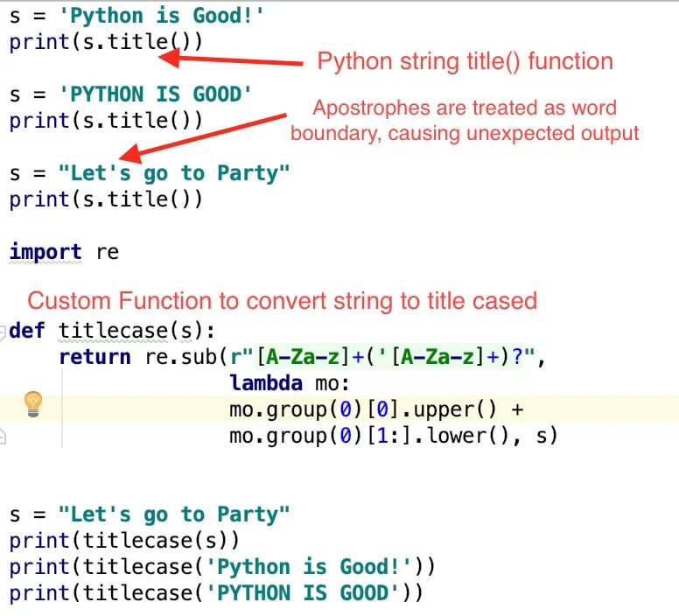
Task: Click the re module name after import
Action: pos(108,252)
